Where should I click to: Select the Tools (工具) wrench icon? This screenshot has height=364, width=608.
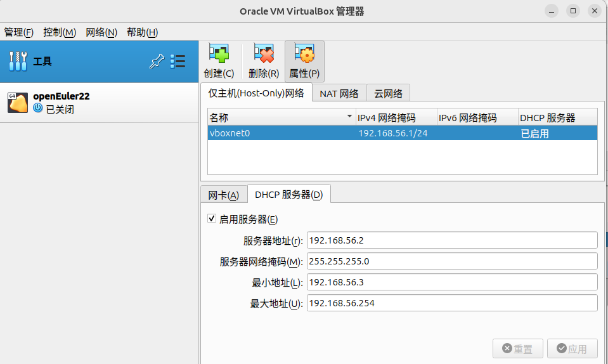18,62
